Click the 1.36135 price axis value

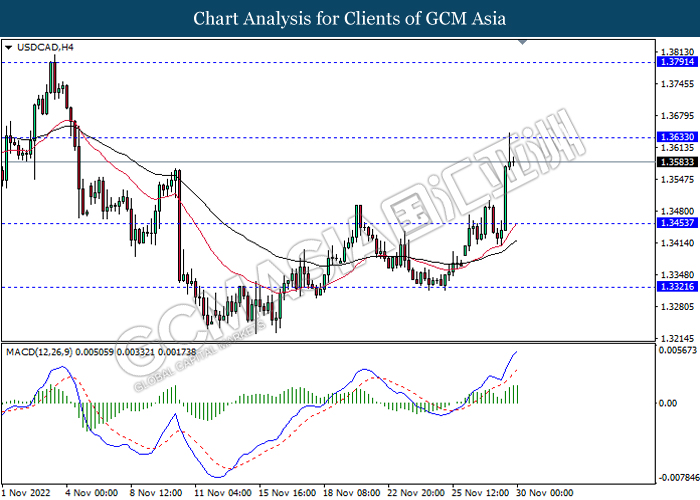(x=678, y=148)
